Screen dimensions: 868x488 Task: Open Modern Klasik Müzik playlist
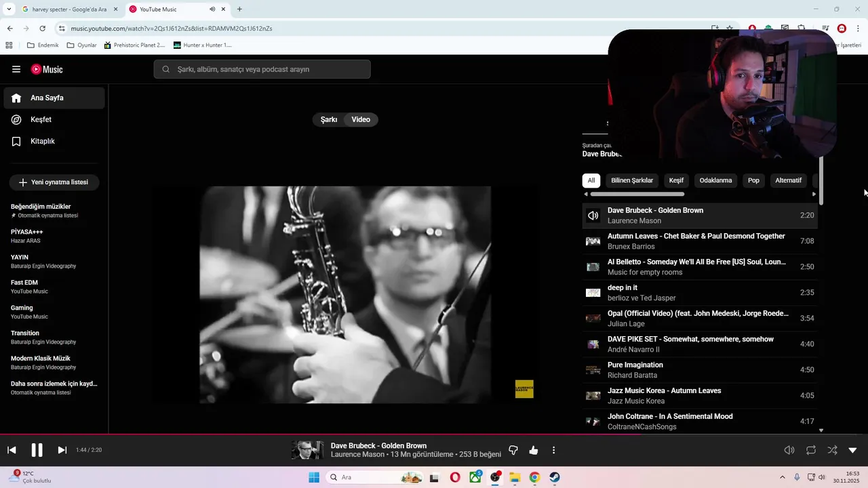point(54,363)
